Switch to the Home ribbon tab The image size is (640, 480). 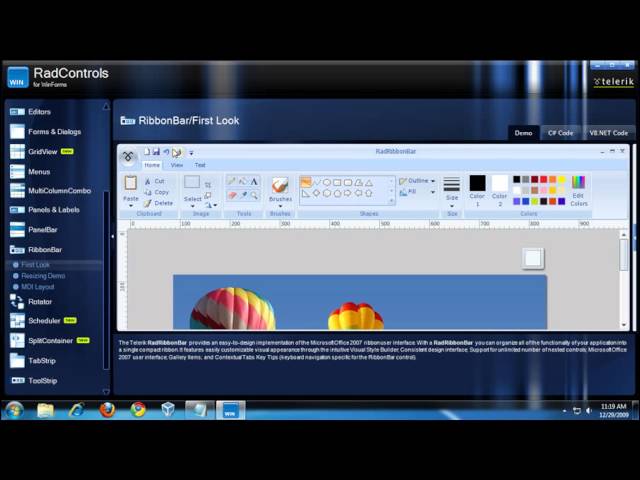point(152,165)
